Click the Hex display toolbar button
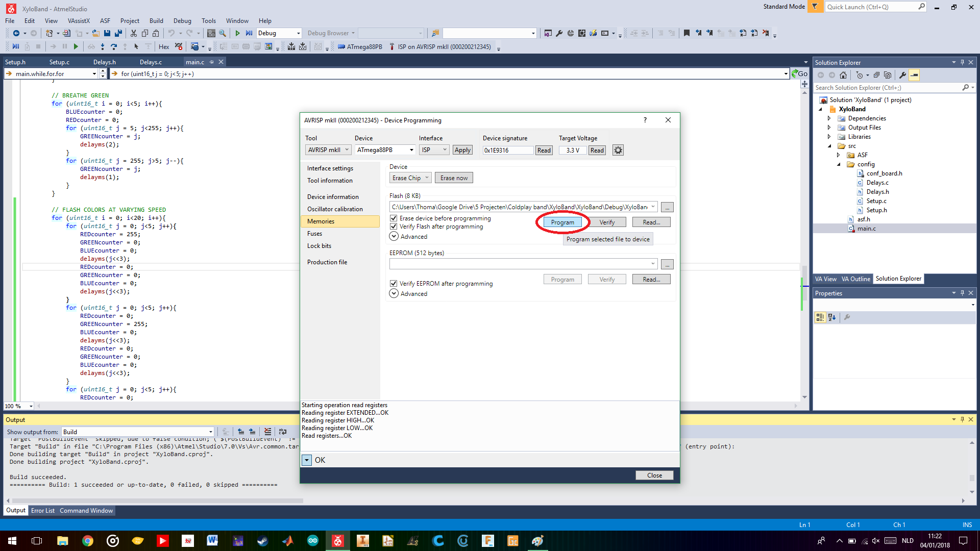The width and height of the screenshot is (980, 551). pos(164,47)
